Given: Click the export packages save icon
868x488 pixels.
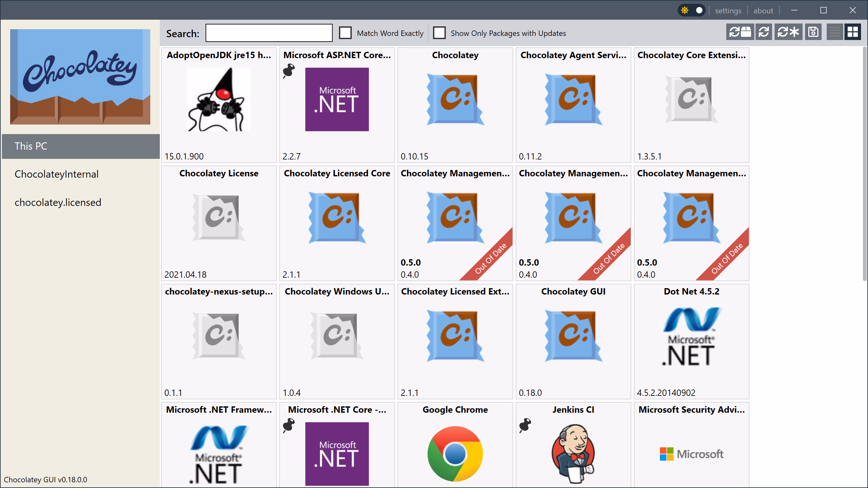Looking at the screenshot, I should tap(813, 32).
